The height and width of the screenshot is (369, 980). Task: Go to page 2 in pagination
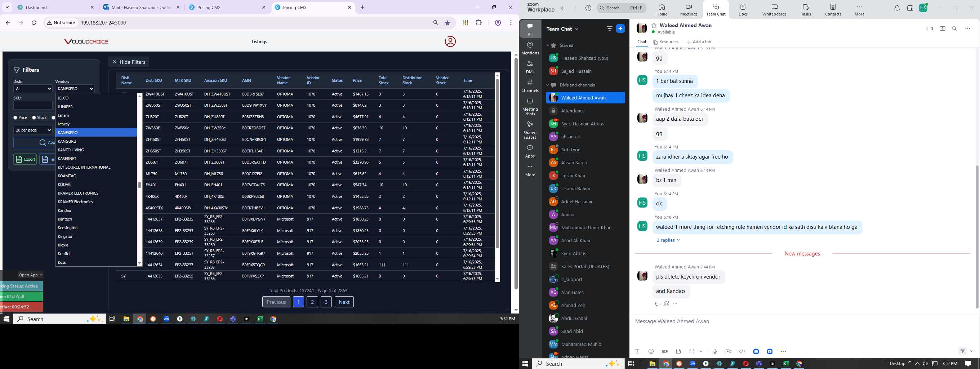[312, 302]
